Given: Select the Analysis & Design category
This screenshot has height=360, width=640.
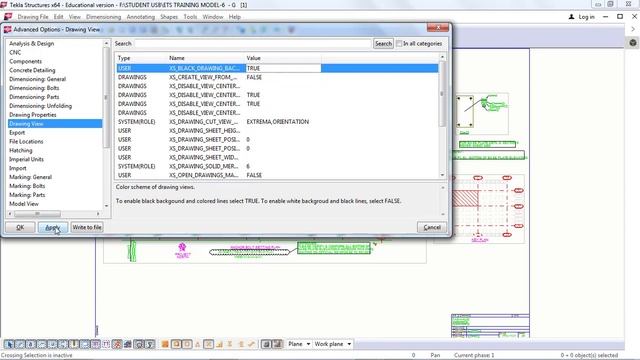Looking at the screenshot, I should coord(31,43).
